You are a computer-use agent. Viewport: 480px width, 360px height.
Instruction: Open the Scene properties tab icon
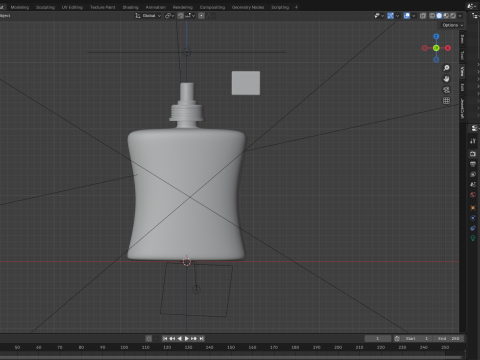point(473,185)
